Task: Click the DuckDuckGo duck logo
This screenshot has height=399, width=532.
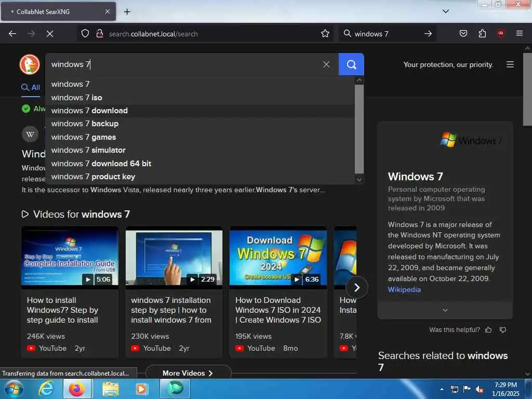Action: coord(30,64)
